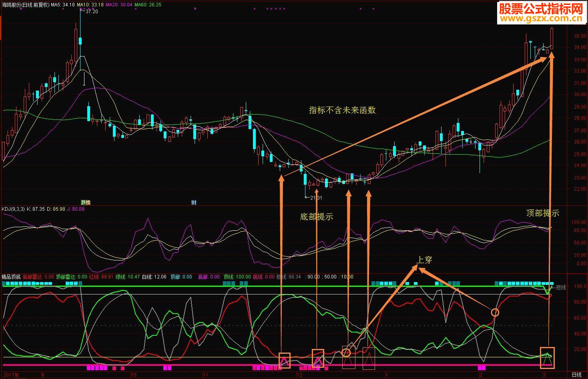Click the 26.00 price axis label

coord(580,142)
